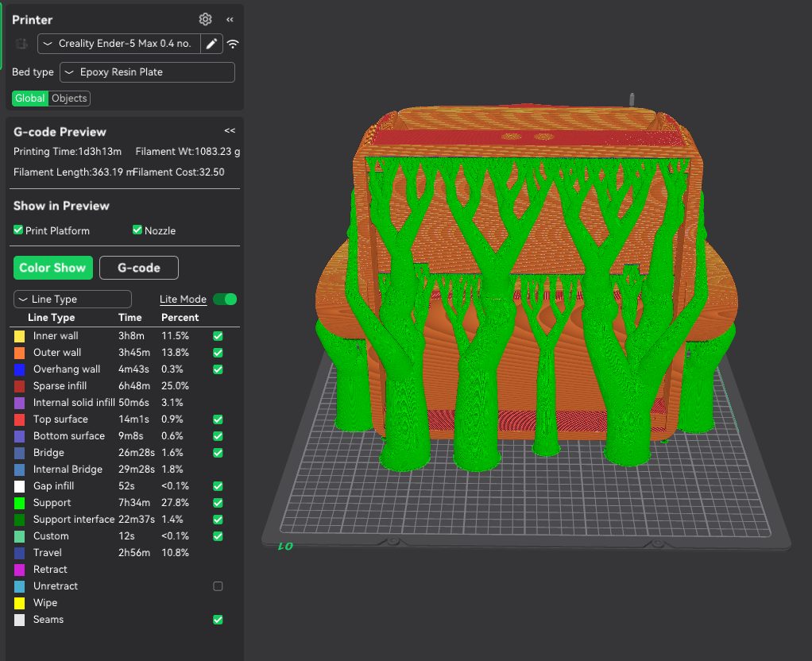
Task: Click the purple Internal solid infill swatch
Action: coord(19,403)
